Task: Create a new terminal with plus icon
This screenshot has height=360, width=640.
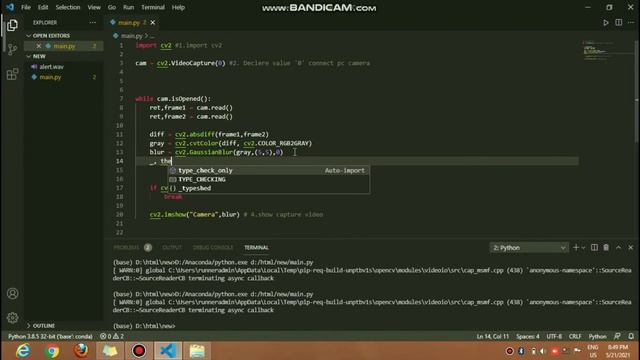Action: pos(576,247)
